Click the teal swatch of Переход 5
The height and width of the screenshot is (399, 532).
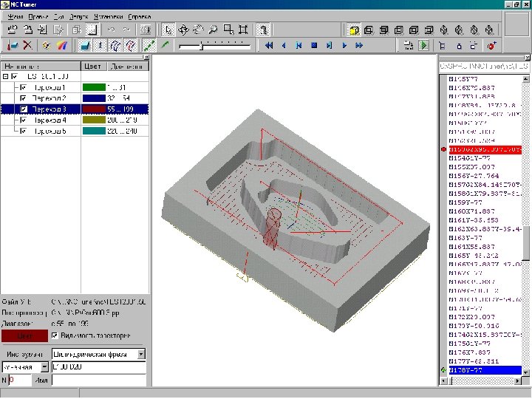94,131
